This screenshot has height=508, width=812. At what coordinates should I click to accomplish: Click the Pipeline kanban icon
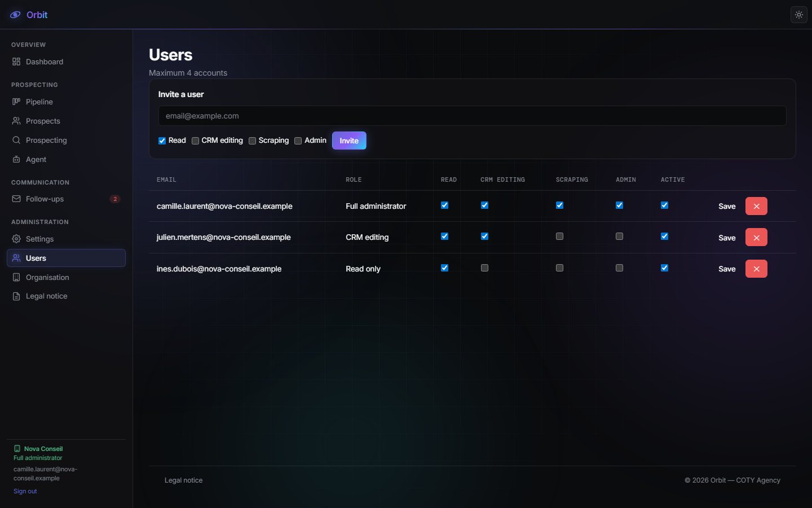(x=16, y=102)
